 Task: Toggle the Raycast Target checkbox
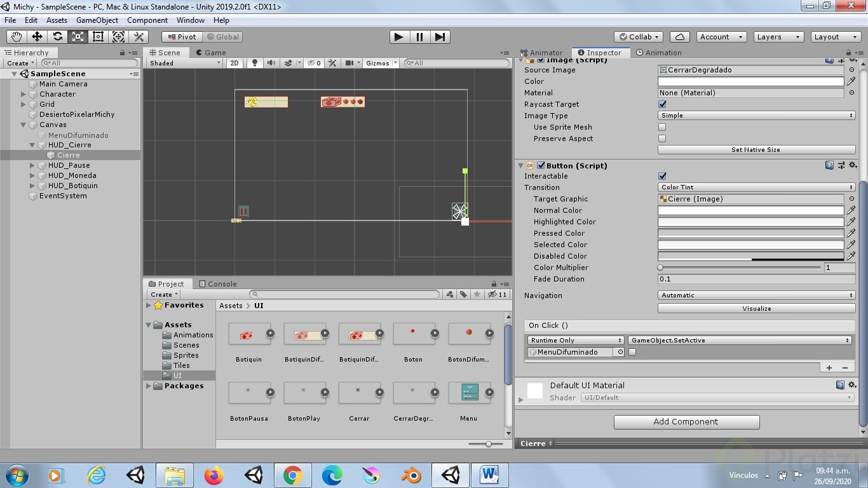[x=662, y=104]
